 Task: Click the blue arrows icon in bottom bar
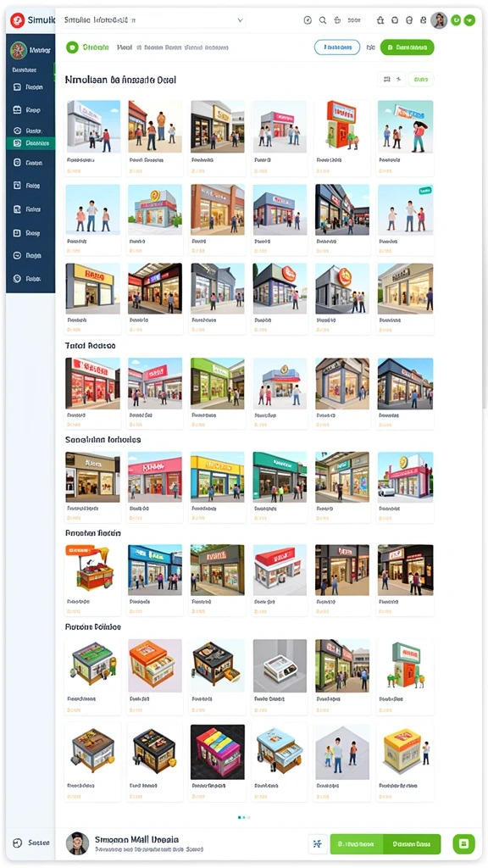click(317, 843)
